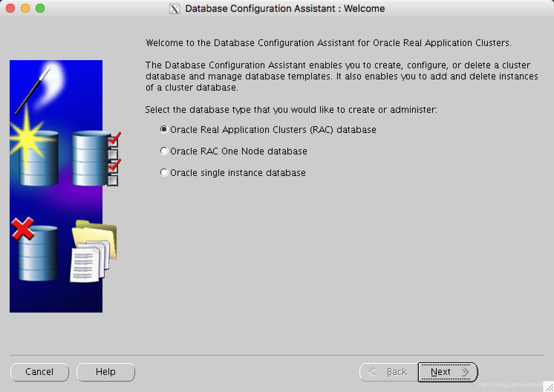Close the window with the red button
This screenshot has width=554, height=392.
pos(10,8)
